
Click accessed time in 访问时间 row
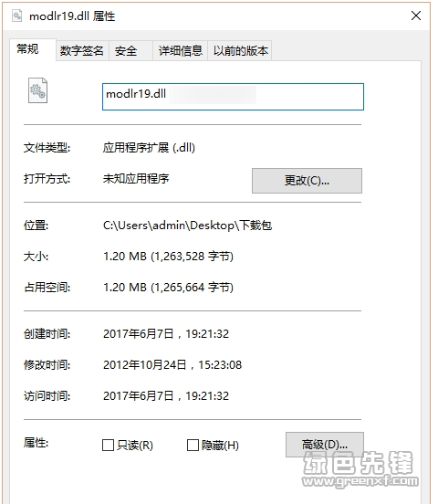tap(166, 395)
